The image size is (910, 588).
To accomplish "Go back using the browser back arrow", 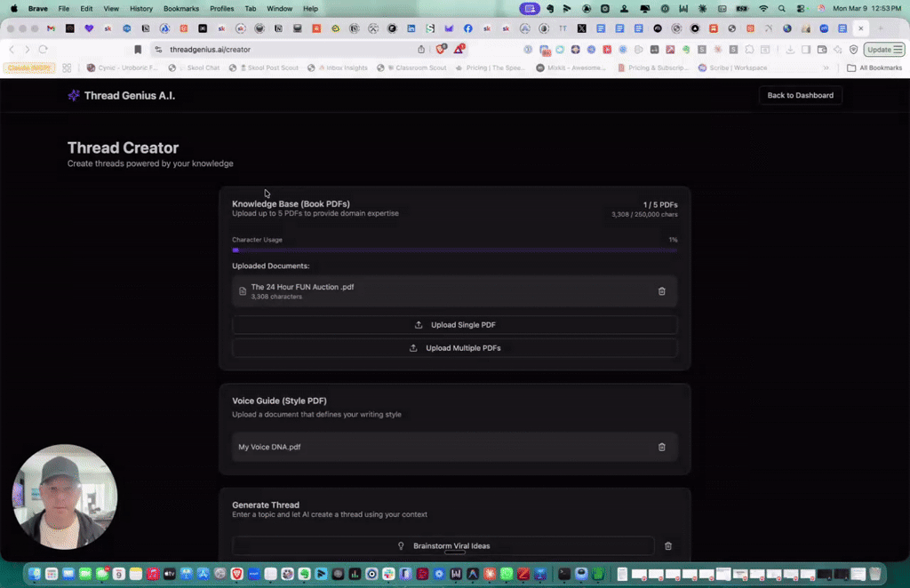I will click(12, 49).
